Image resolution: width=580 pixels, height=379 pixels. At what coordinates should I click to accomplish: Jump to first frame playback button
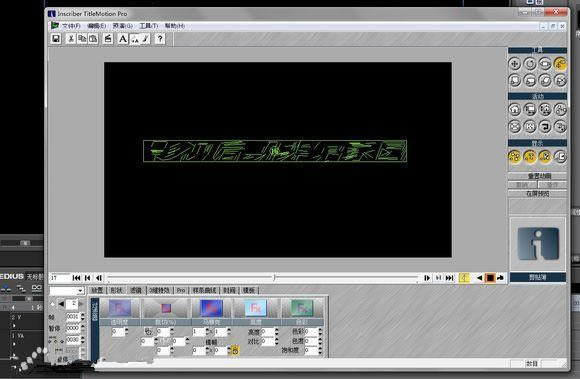pyautogui.click(x=77, y=278)
